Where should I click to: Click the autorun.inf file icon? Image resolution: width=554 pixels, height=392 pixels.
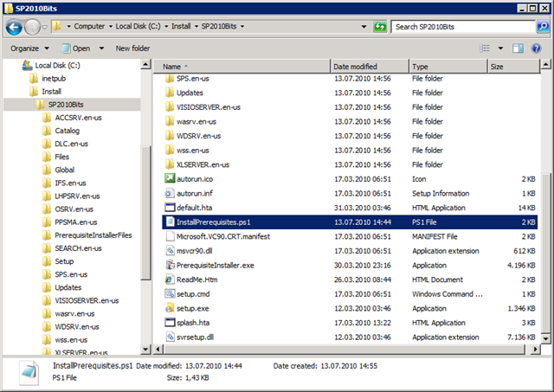pyautogui.click(x=170, y=193)
